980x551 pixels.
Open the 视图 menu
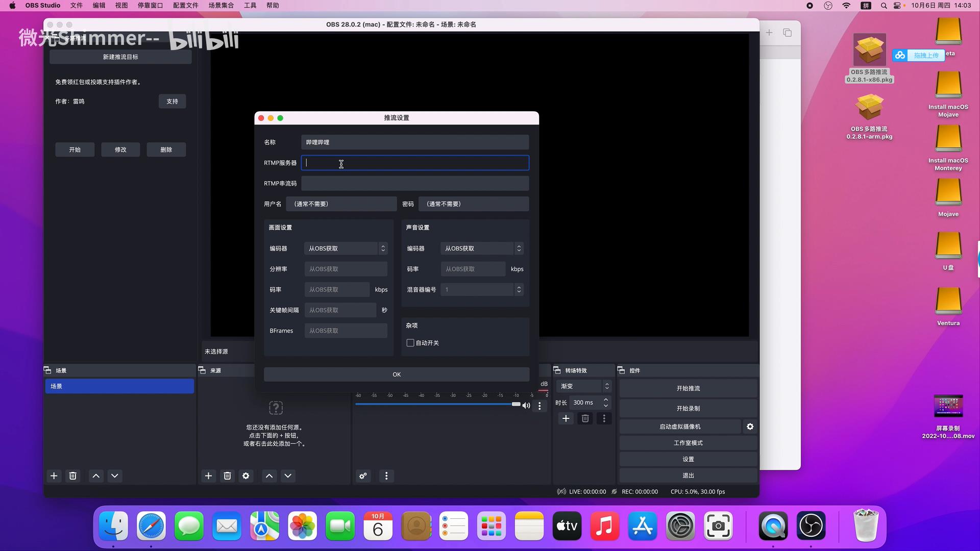point(121,6)
